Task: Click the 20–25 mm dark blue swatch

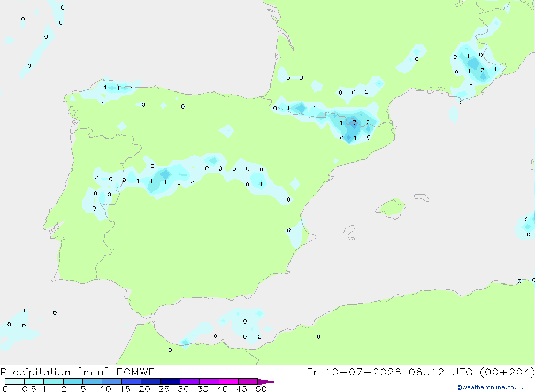Action: point(151,381)
